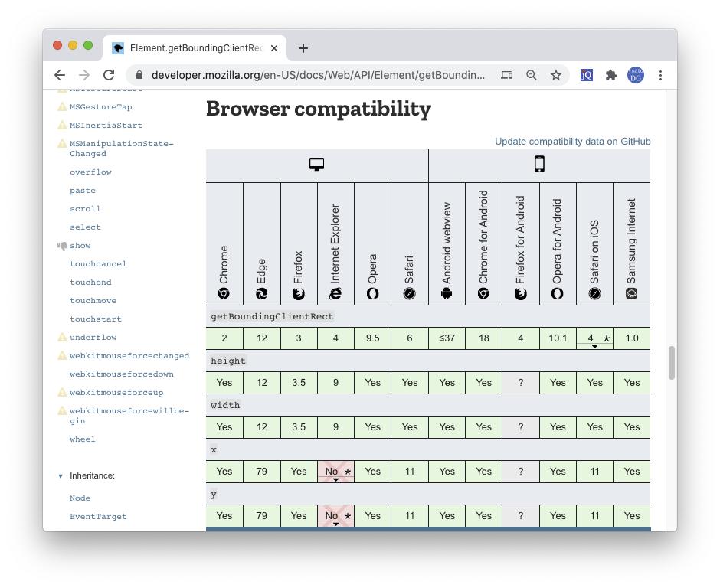720x588 pixels.
Task: Click the mobile platform icon in table header
Action: coord(539,165)
